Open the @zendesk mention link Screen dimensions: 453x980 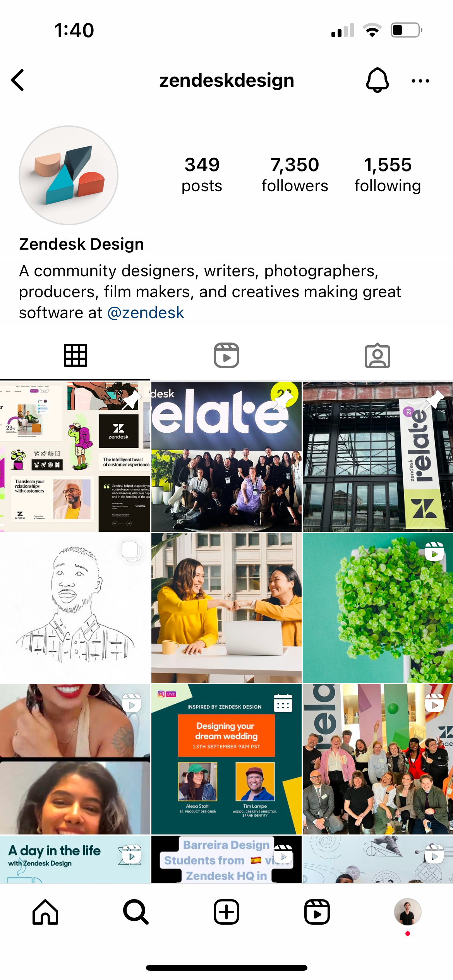[x=146, y=313]
